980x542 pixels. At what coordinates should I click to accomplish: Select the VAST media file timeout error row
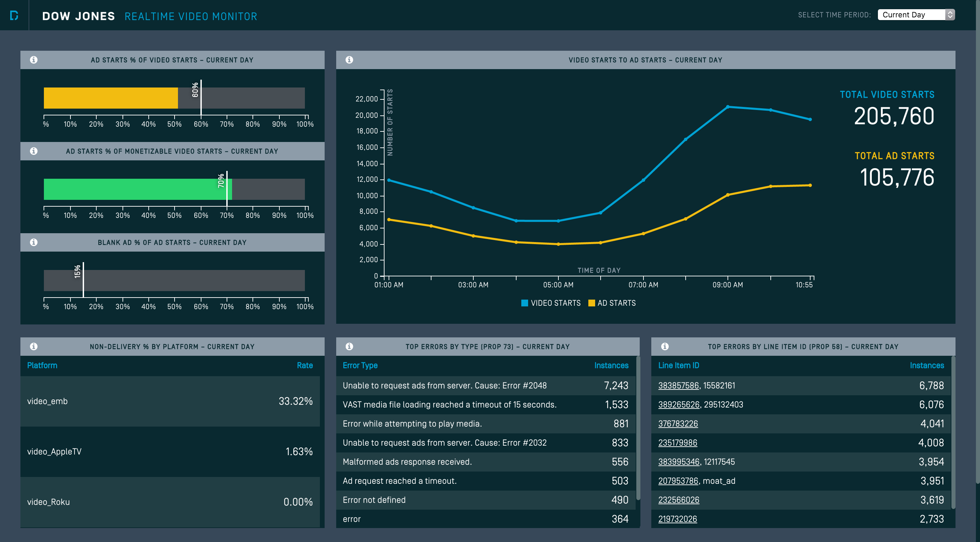486,404
